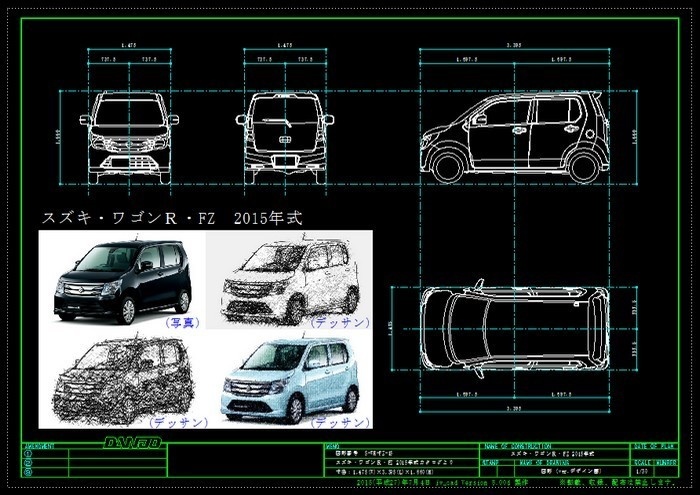Click the title text スズキ・ワゴンR・FZ 2015年式

click(x=172, y=218)
